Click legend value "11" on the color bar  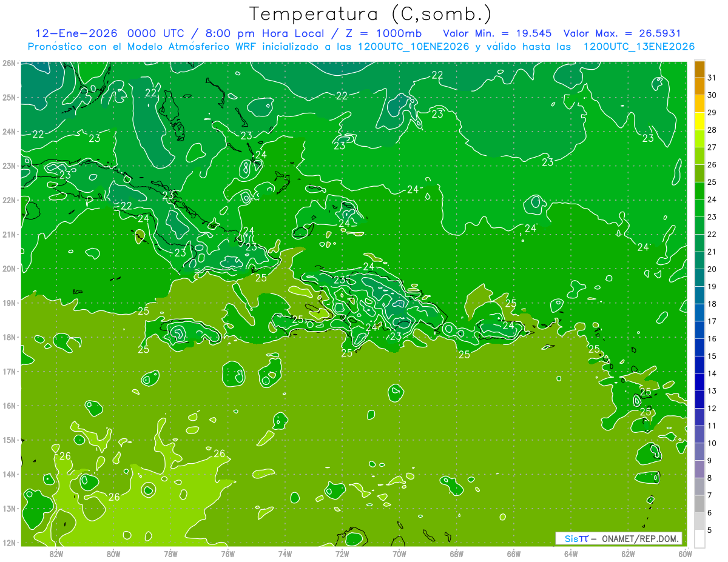click(712, 426)
